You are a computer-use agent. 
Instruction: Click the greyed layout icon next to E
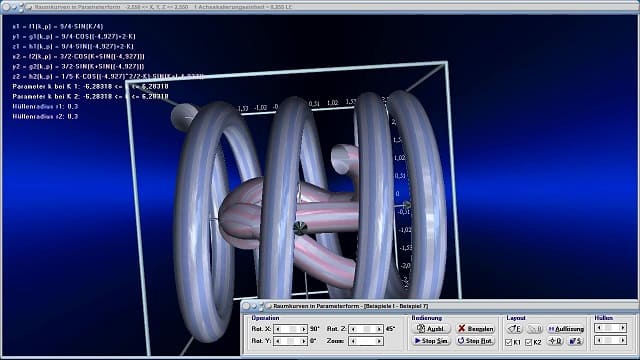tap(534, 329)
